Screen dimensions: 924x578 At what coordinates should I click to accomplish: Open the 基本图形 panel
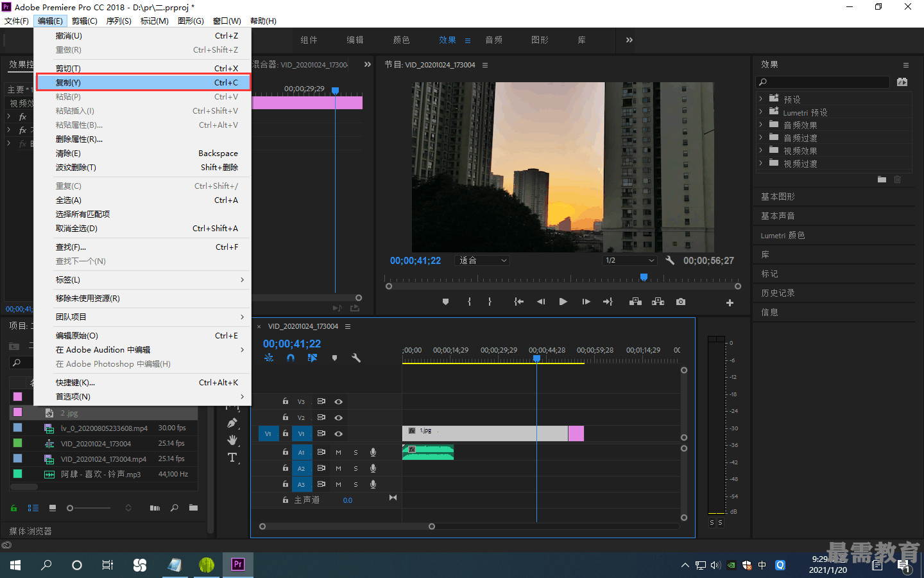[778, 197]
